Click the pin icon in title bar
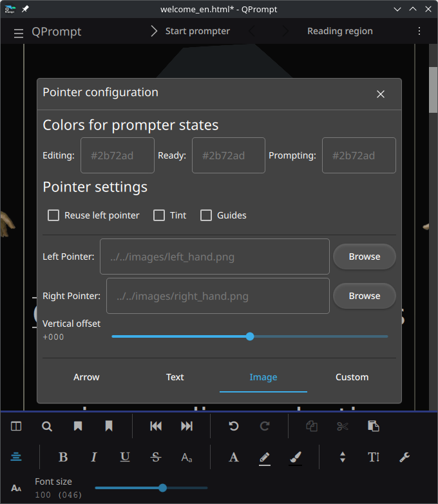438x504 pixels. 25,9
